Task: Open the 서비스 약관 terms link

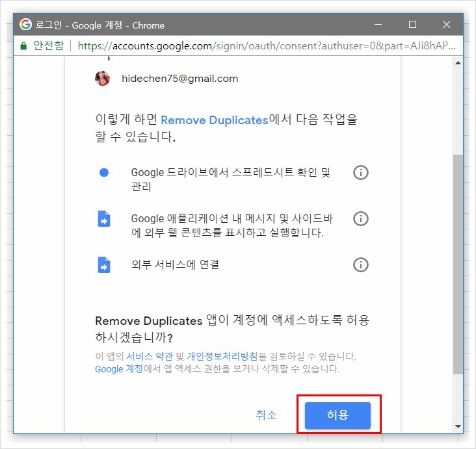Action: click(150, 356)
